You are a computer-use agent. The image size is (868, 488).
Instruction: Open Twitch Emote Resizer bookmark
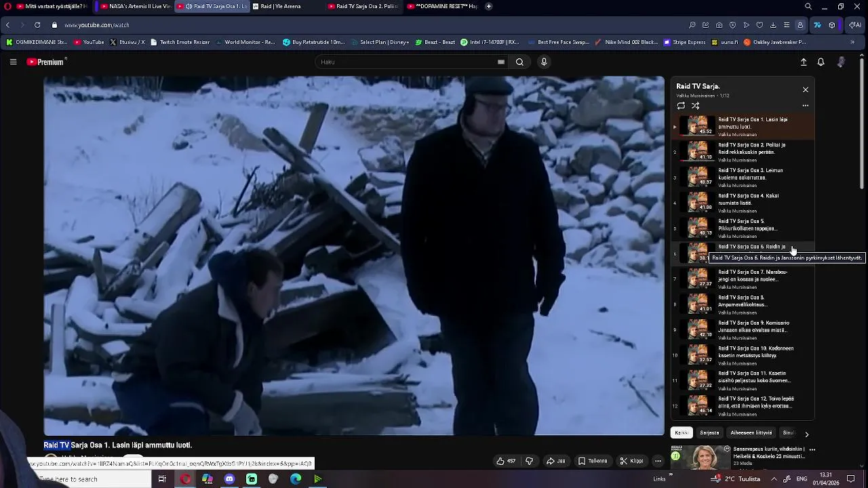[x=180, y=42]
